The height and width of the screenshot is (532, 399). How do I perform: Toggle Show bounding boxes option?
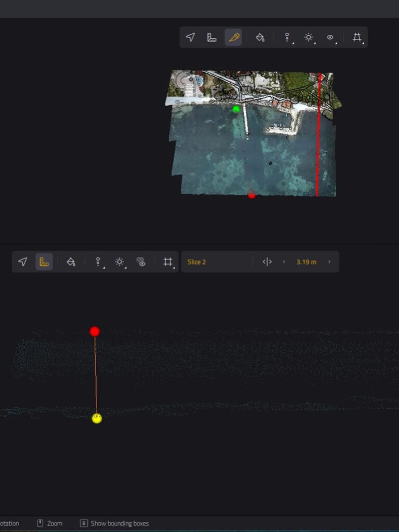(x=114, y=523)
